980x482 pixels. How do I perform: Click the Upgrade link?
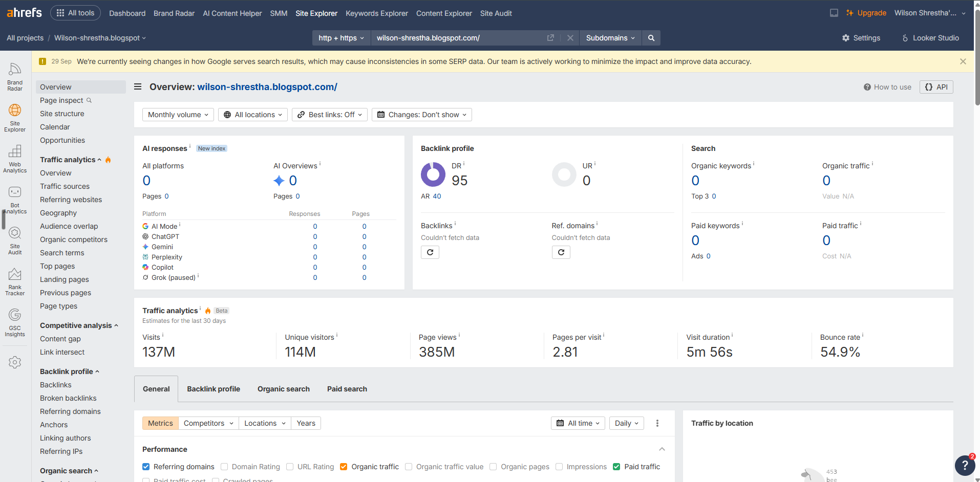866,13
